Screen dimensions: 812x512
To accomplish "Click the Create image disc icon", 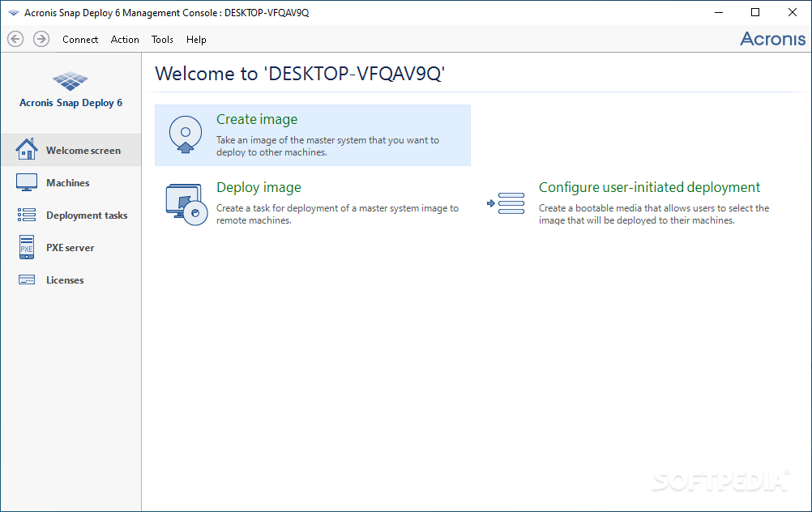I will tap(186, 134).
